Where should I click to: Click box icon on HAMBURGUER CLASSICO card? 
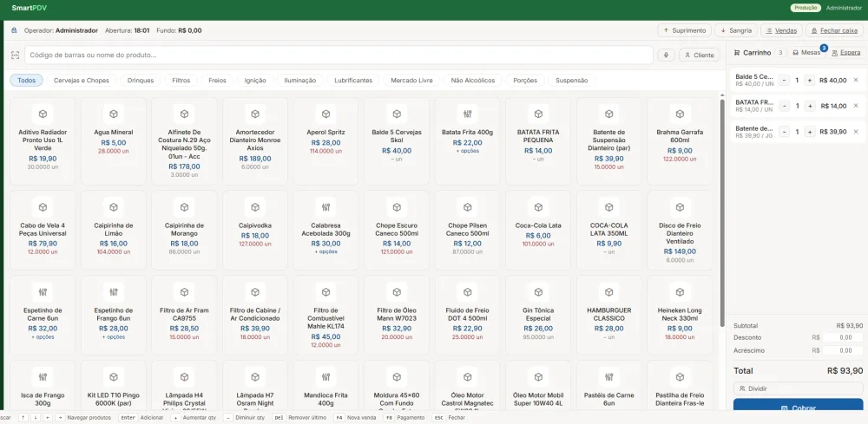(x=609, y=292)
